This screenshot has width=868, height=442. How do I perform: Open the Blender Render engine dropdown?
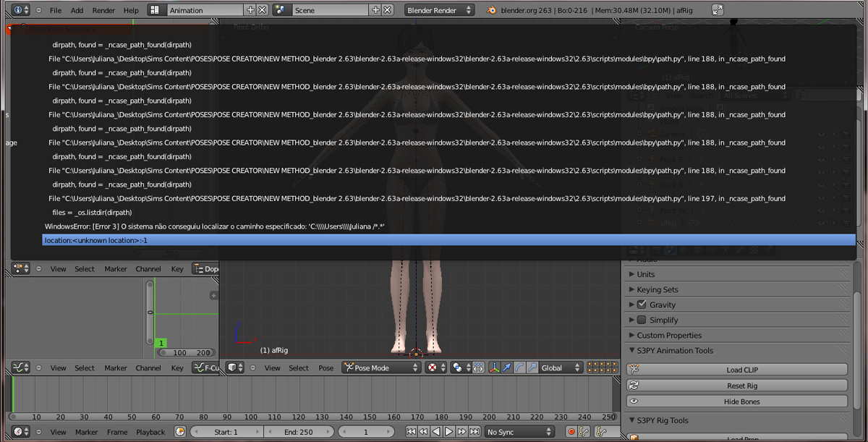pos(438,9)
